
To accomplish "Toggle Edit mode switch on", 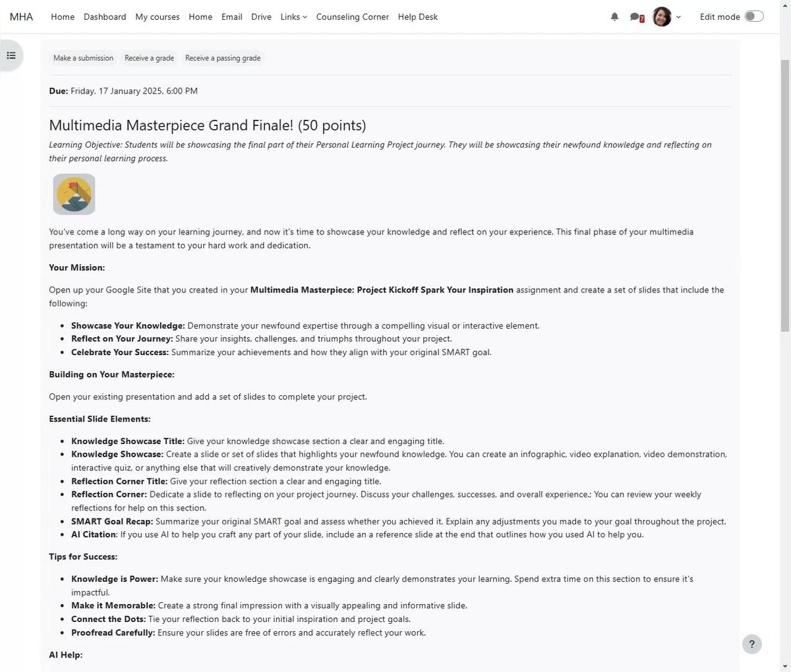I will (753, 17).
